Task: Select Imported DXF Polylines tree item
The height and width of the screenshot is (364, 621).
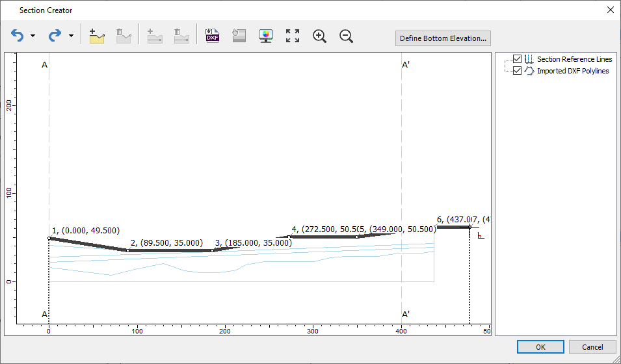Action: coord(572,71)
